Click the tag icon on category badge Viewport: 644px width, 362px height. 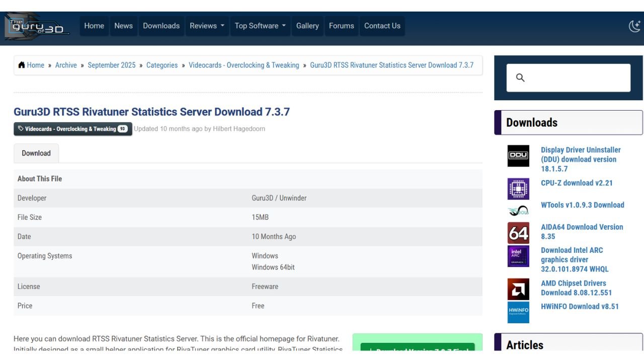21,129
